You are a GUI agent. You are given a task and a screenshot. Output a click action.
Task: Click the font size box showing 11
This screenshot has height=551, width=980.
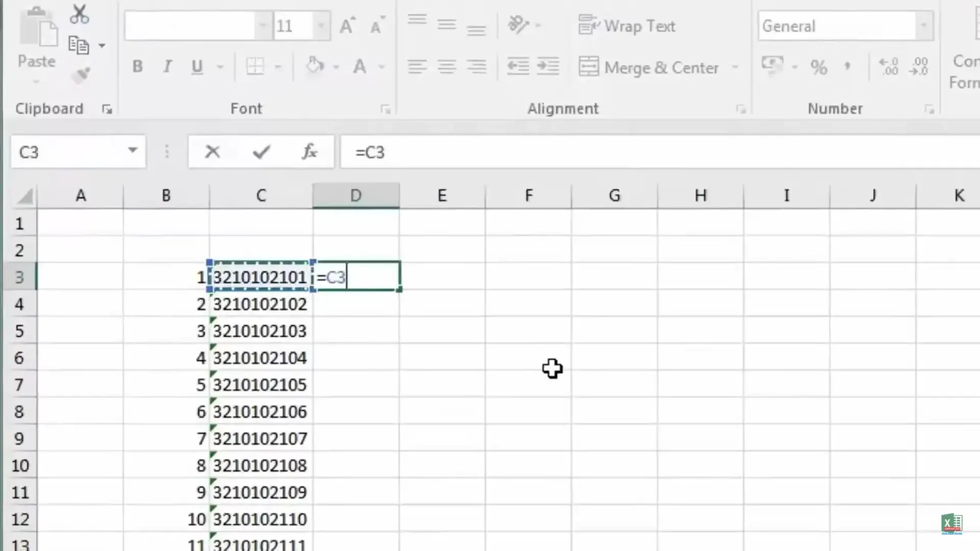pyautogui.click(x=292, y=26)
